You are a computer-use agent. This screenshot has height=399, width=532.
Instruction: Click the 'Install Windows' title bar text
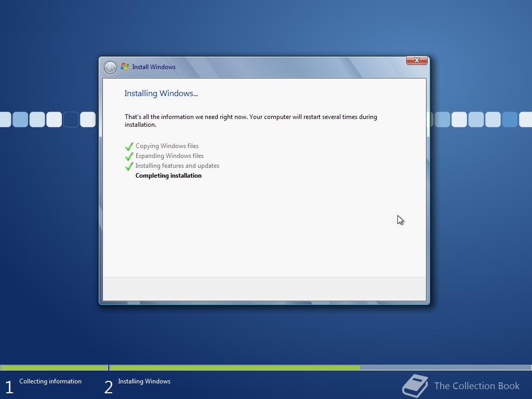pyautogui.click(x=154, y=67)
